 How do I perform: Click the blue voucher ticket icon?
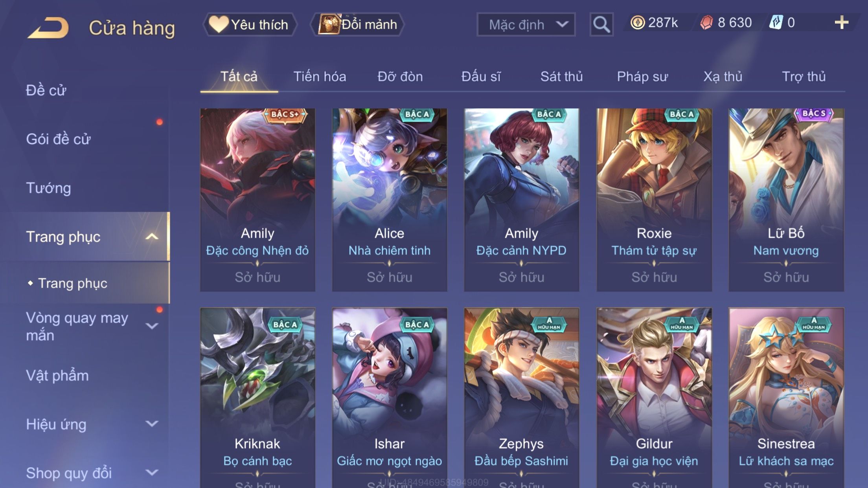click(776, 22)
